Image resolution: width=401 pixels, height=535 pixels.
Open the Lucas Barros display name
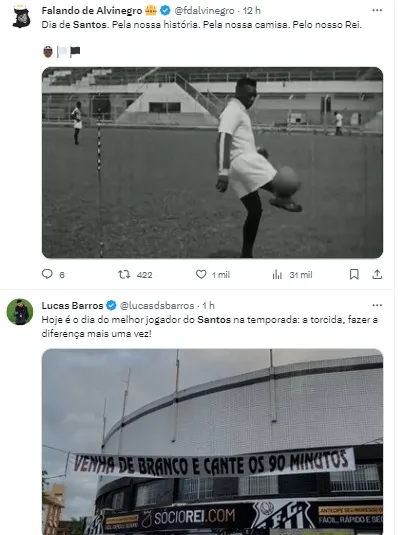tap(72, 305)
